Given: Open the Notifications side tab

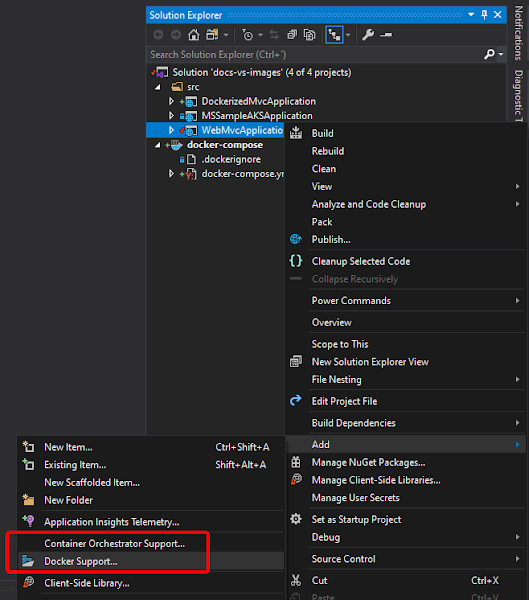Looking at the screenshot, I should (518, 33).
